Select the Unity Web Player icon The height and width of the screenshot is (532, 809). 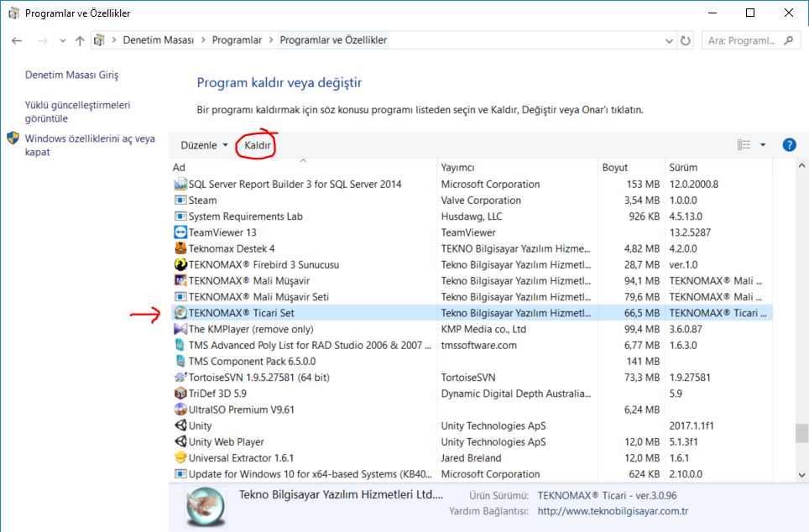point(180,442)
